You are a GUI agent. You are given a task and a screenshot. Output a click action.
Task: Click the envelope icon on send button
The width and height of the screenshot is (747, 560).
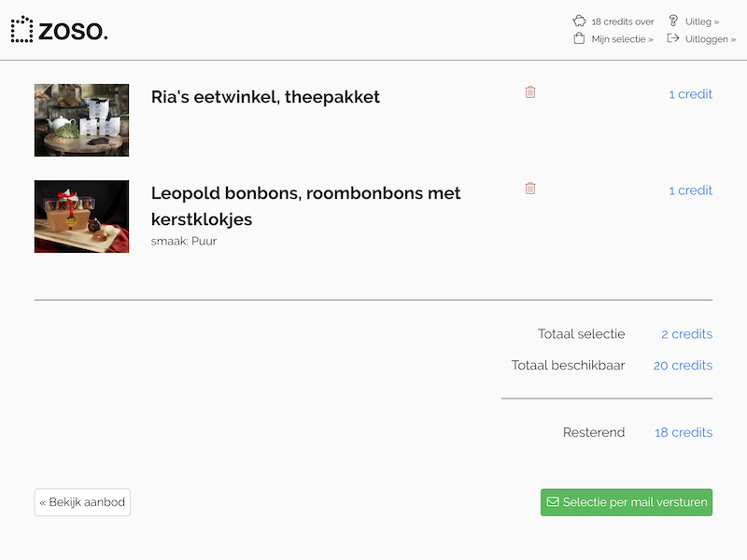tap(553, 502)
